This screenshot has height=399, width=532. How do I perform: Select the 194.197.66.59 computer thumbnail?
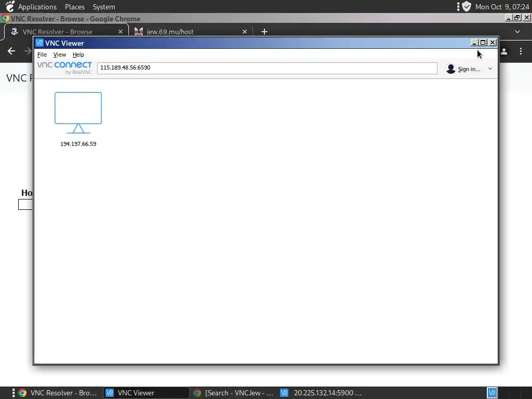click(x=78, y=119)
